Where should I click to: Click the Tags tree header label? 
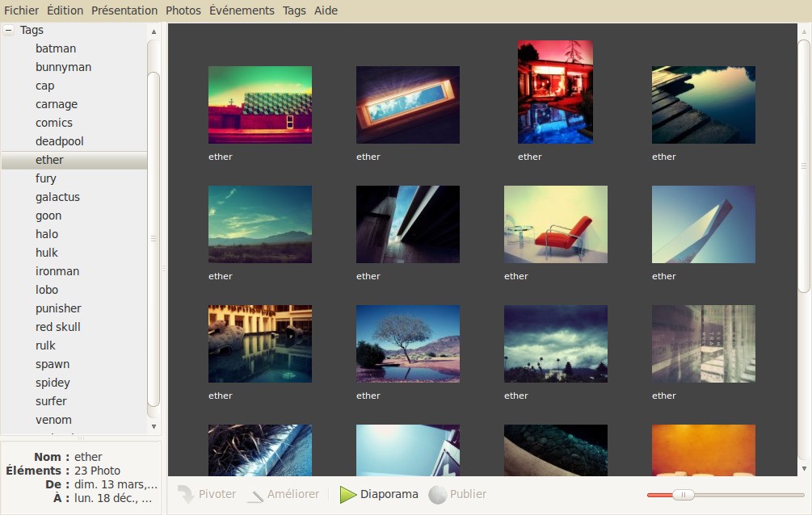click(32, 30)
